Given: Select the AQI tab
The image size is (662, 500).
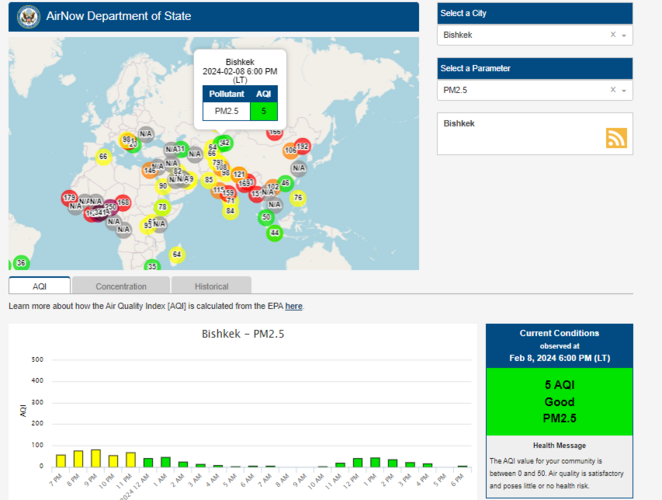Looking at the screenshot, I should coord(40,286).
